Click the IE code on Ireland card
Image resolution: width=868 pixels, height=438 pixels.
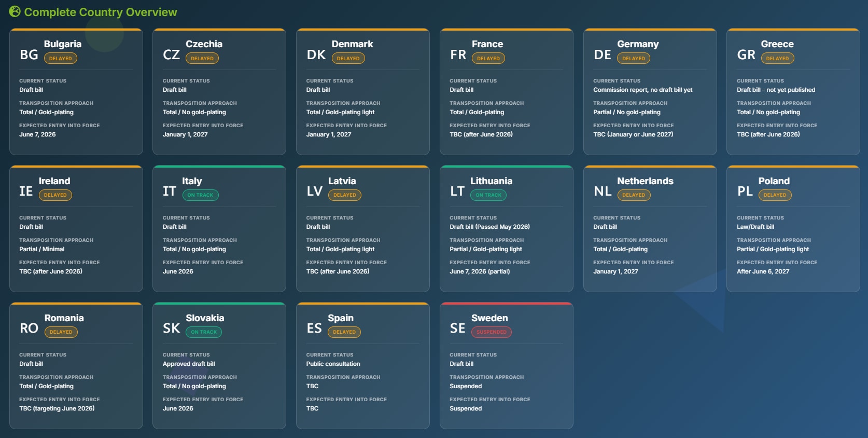pos(26,191)
